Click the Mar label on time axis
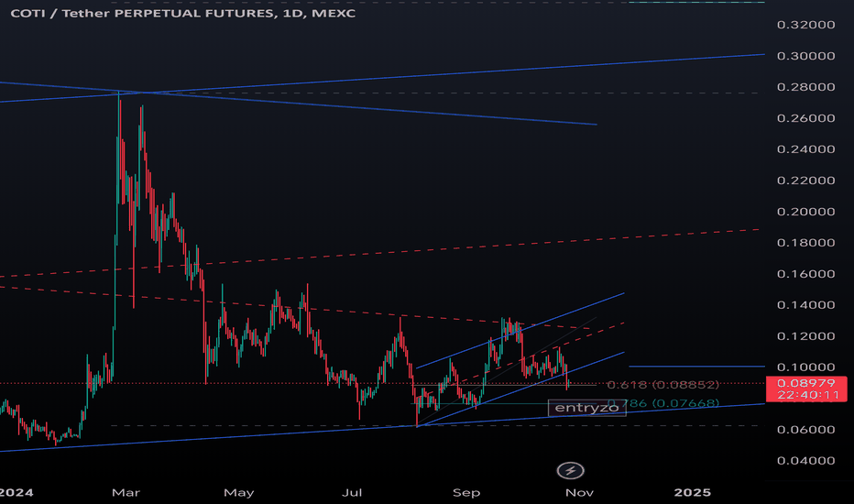 coord(126,493)
